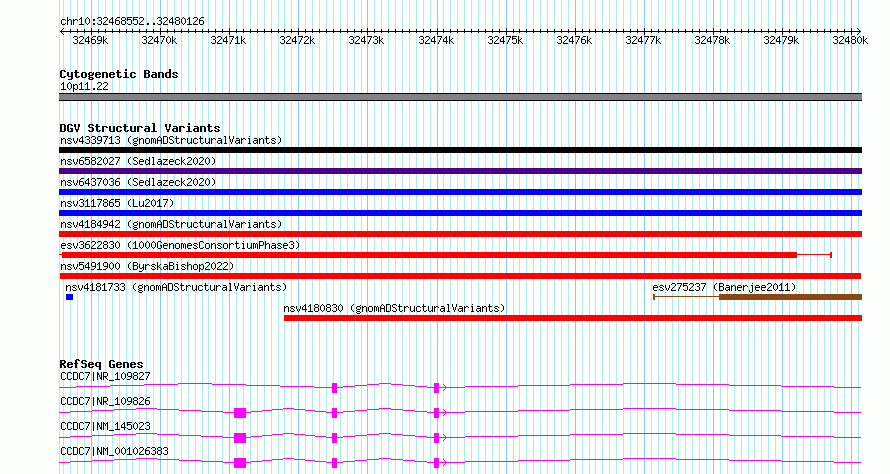Click the CCDC7|NM_145023 transcript label

[x=105, y=426]
